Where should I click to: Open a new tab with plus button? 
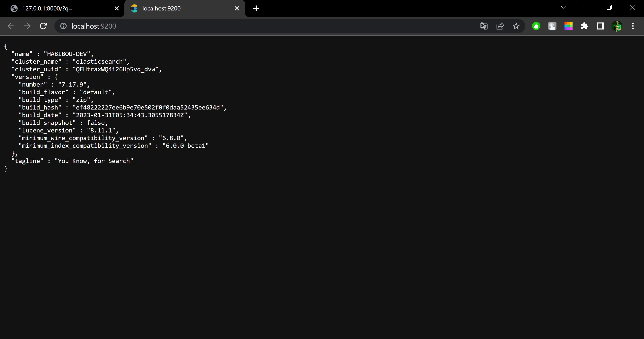click(256, 8)
